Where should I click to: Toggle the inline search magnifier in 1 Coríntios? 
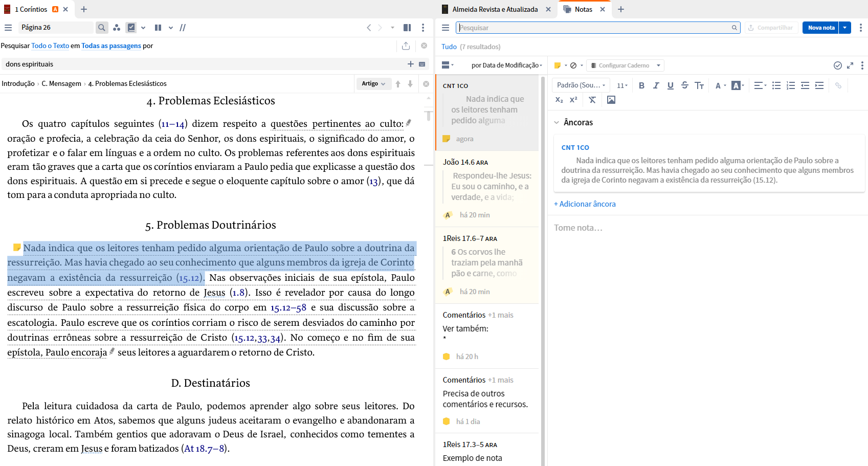102,28
